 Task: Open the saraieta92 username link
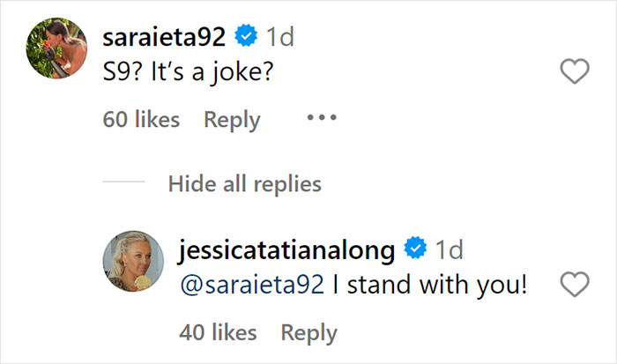(166, 37)
